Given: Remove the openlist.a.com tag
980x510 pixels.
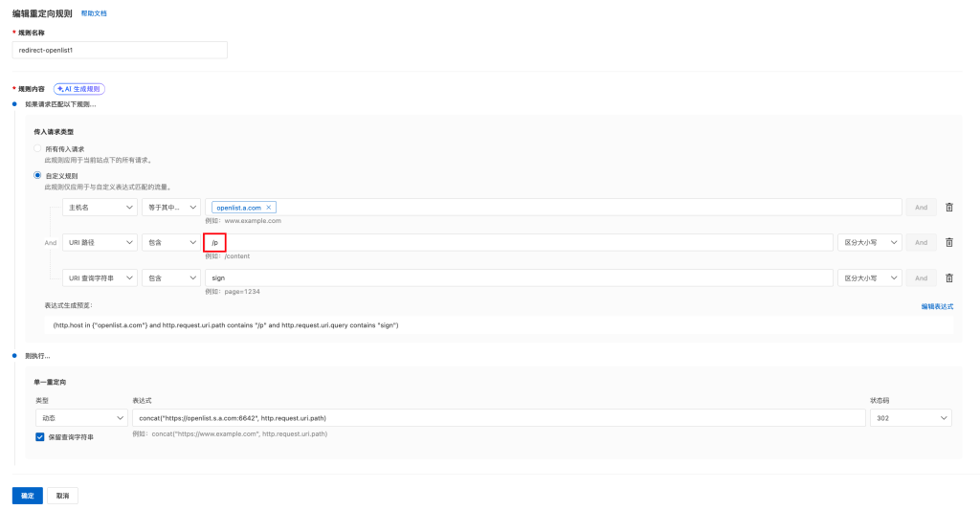Looking at the screenshot, I should (x=269, y=208).
